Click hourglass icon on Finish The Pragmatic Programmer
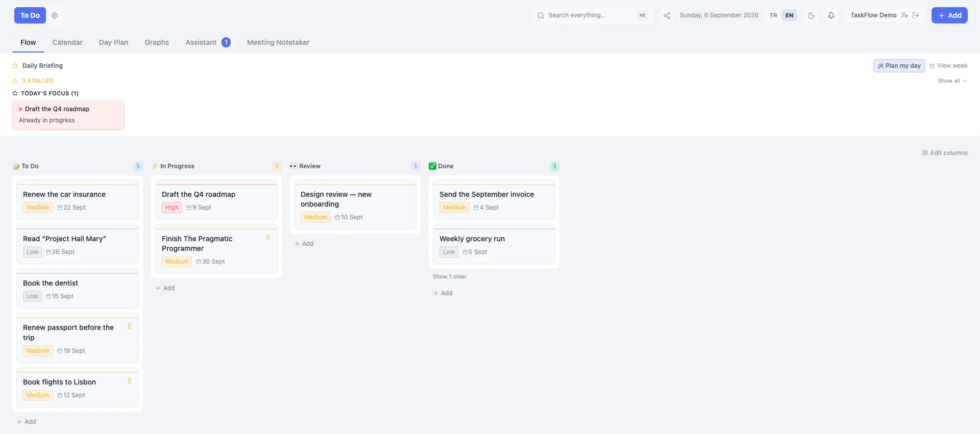 click(268, 238)
